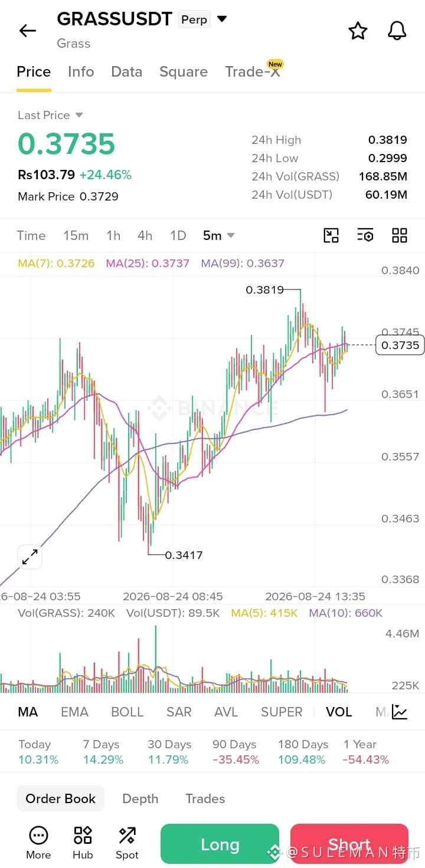Select the 1h chart interval
Viewport: 425px width, 868px height.
(x=113, y=236)
